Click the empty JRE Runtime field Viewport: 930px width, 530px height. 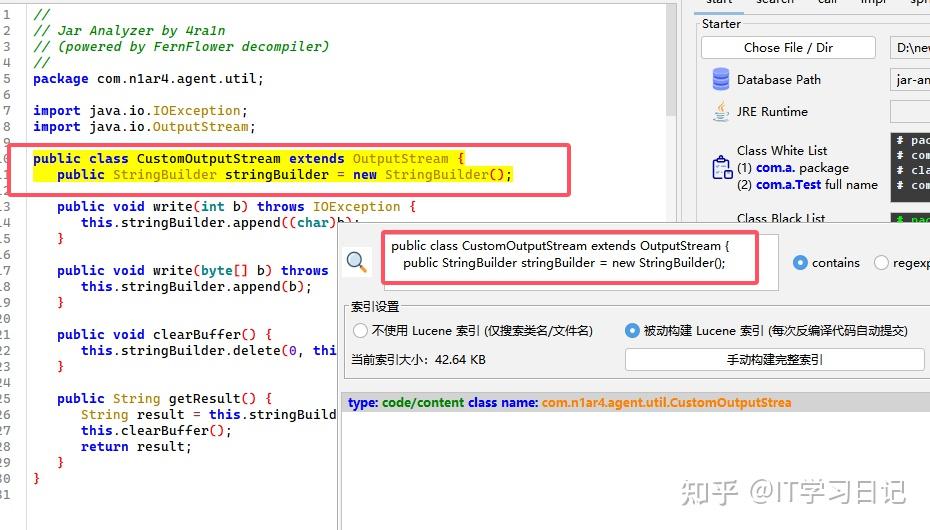910,111
